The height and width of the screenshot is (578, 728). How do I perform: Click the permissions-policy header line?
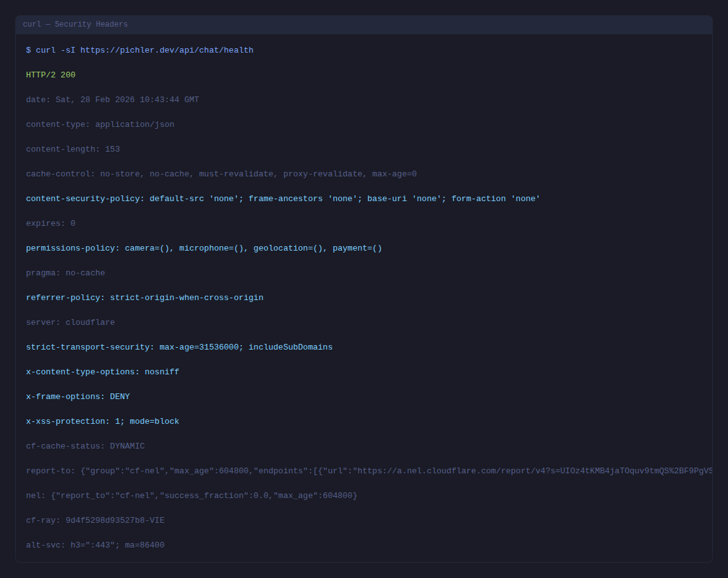tap(204, 248)
